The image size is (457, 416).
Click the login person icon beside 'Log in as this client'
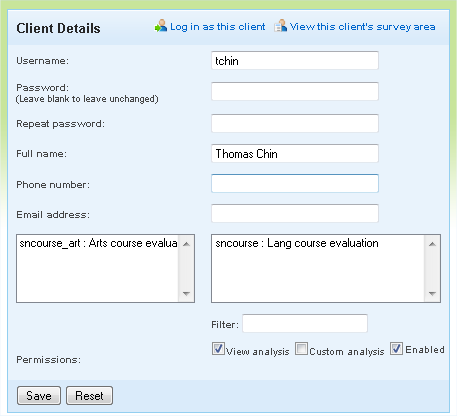click(x=161, y=26)
